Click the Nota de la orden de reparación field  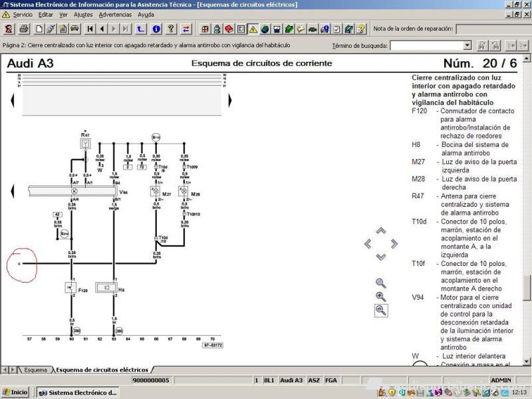click(493, 29)
